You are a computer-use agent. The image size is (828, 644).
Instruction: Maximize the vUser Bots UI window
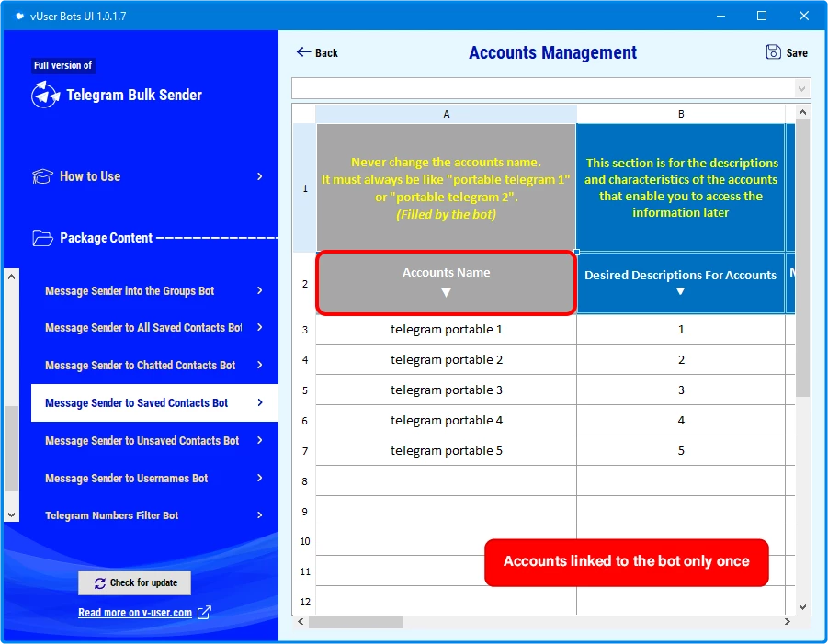click(x=762, y=16)
